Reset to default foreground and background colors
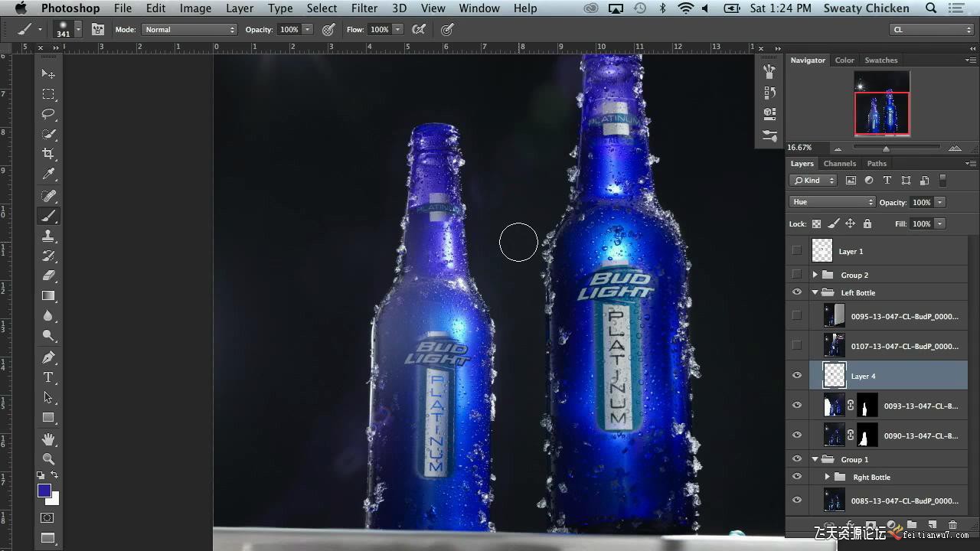This screenshot has width=980, height=551. (41, 475)
